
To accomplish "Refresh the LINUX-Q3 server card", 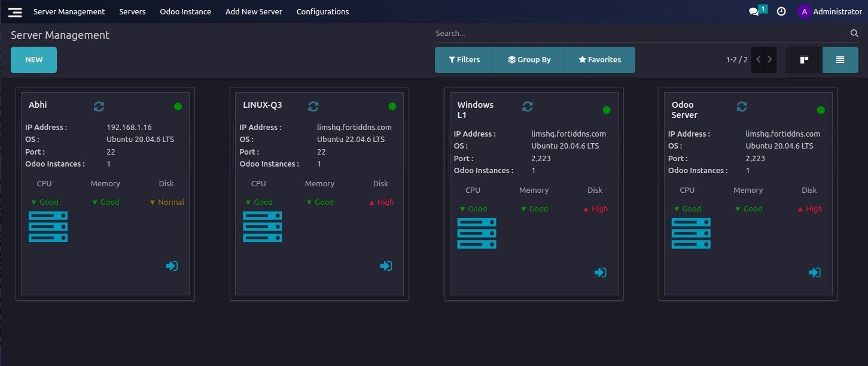I will (x=313, y=106).
